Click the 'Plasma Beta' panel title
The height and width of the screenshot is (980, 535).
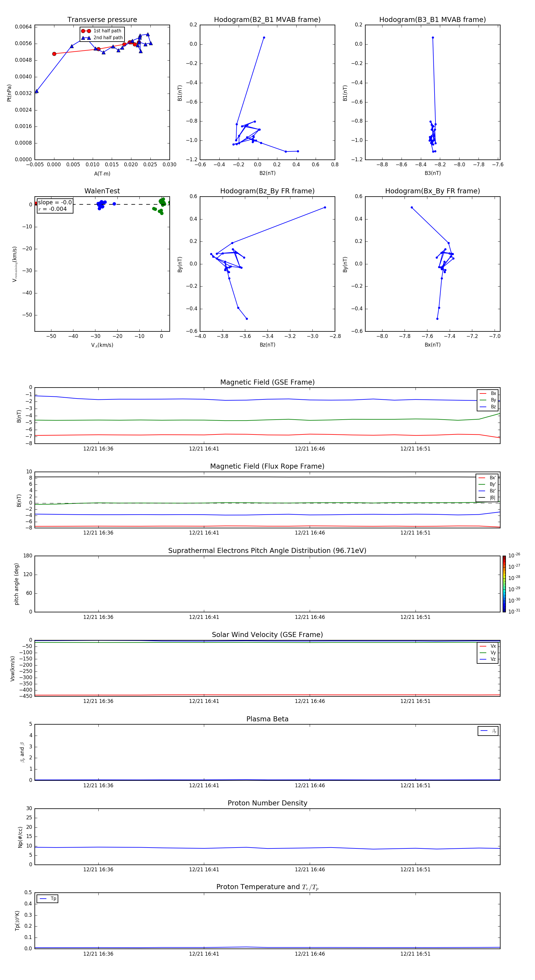click(267, 719)
